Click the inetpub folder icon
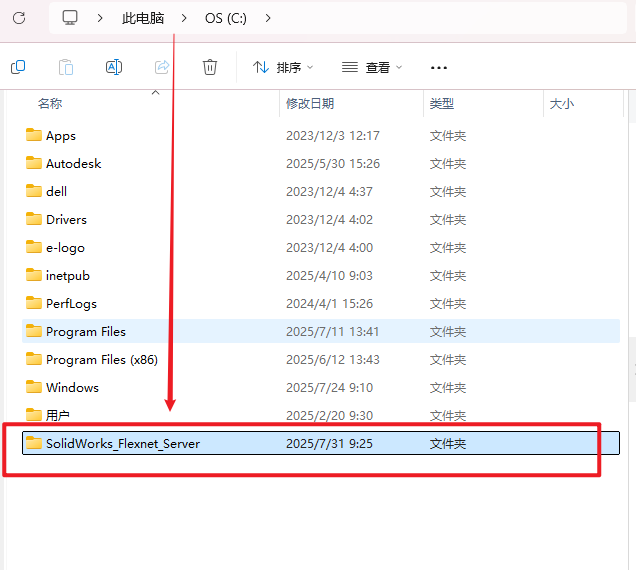Viewport: 636px width, 570px height. [34, 274]
